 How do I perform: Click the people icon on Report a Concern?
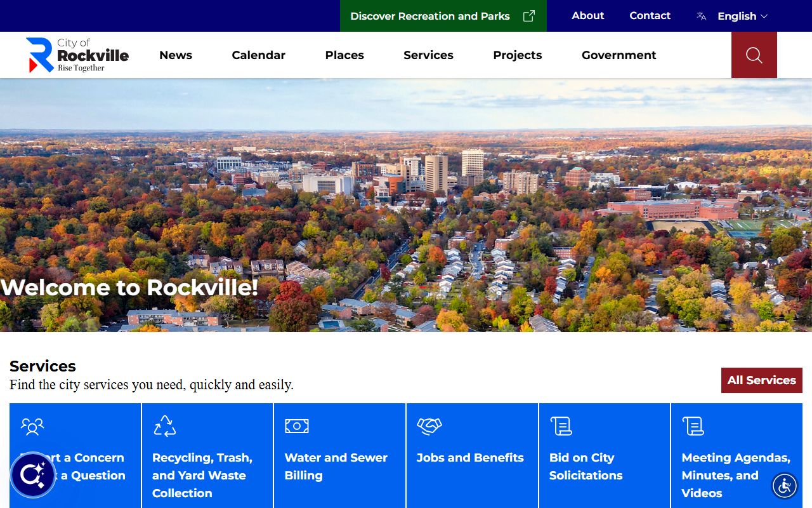point(32,426)
